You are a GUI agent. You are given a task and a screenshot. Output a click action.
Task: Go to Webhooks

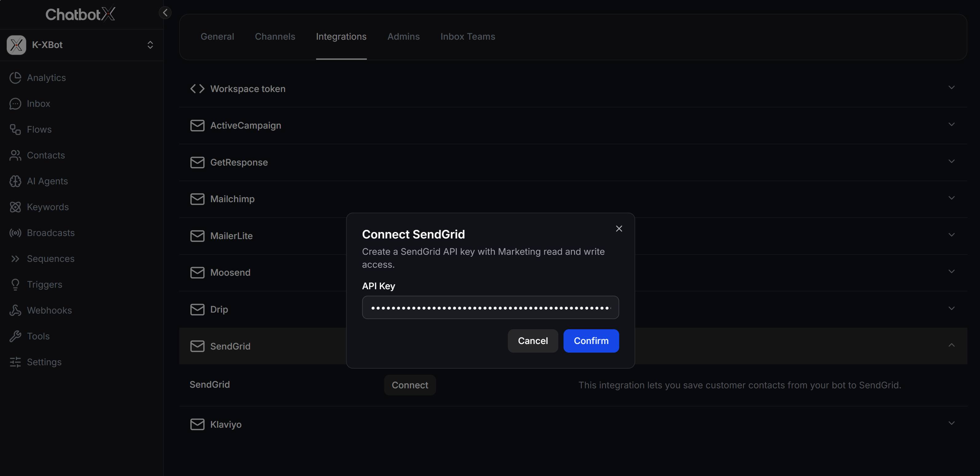pyautogui.click(x=41, y=310)
